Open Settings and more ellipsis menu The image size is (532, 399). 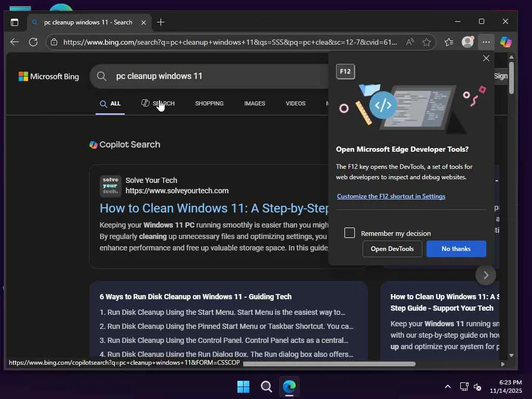486,42
